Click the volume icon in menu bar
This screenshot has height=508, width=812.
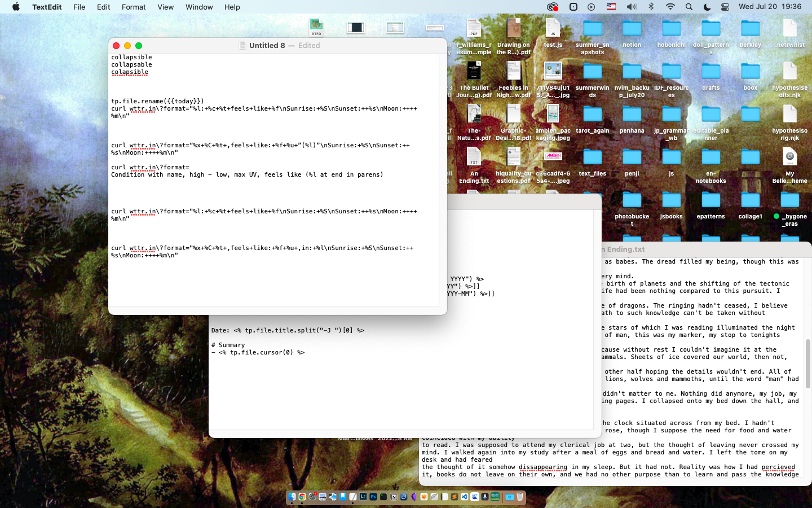tap(632, 7)
